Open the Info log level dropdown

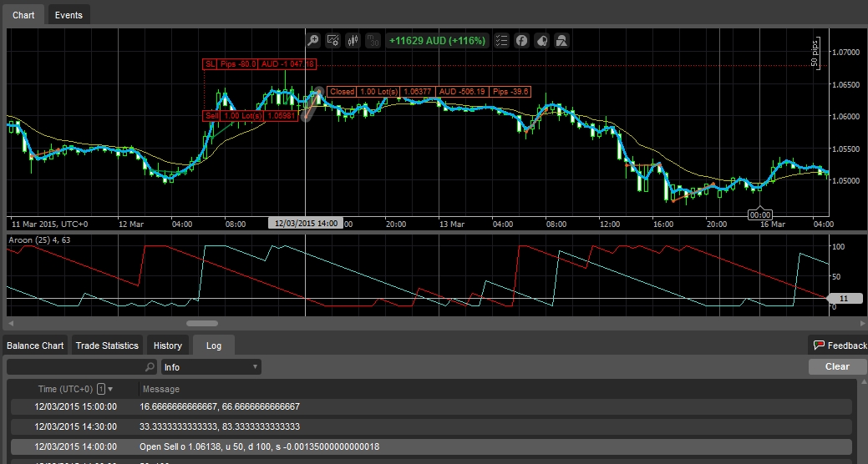211,366
